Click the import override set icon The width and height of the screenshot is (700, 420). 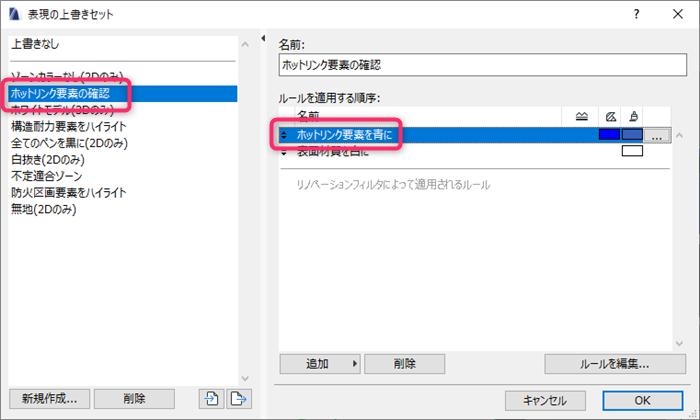point(212,398)
